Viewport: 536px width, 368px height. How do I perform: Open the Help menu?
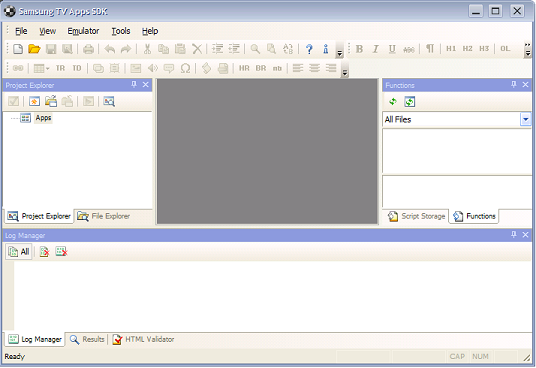[150, 31]
